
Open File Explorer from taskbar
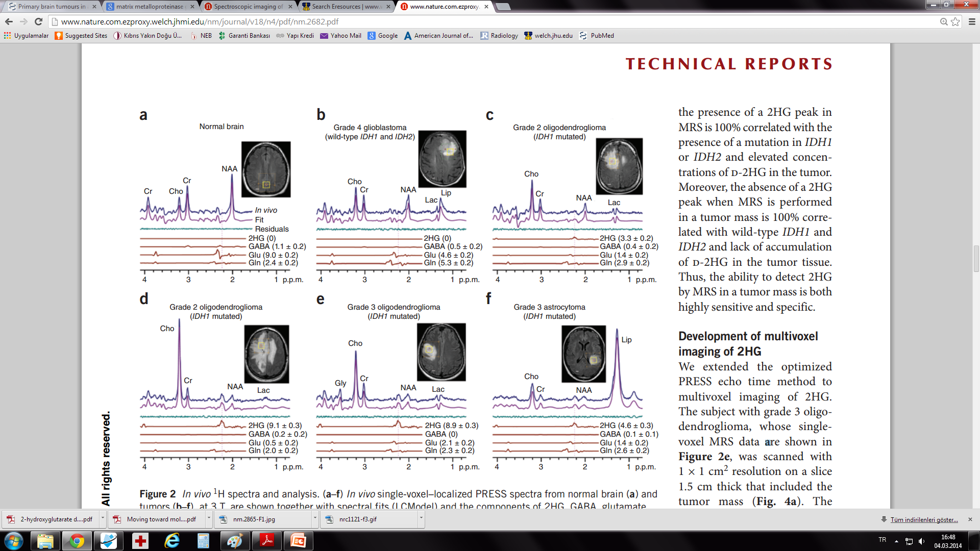click(x=45, y=541)
